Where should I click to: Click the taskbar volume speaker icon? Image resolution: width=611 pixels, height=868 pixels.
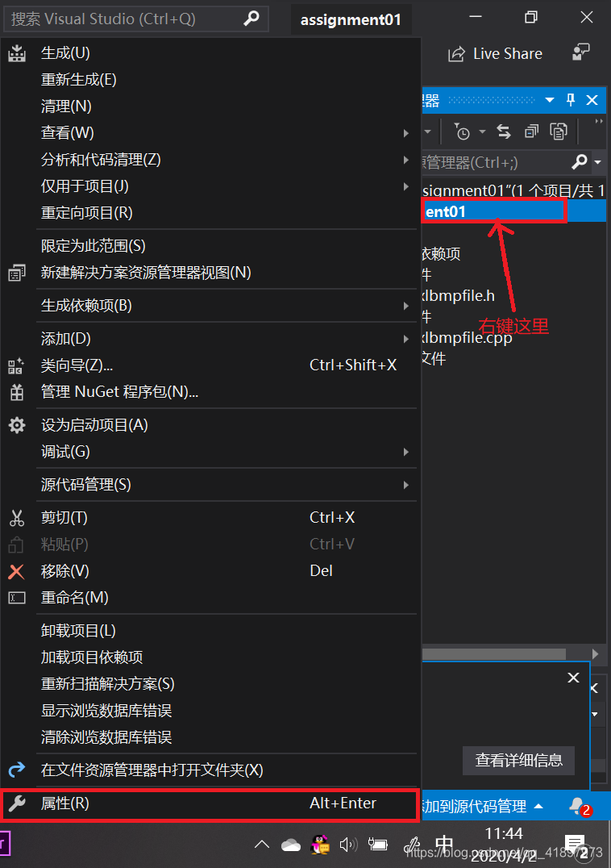click(348, 845)
